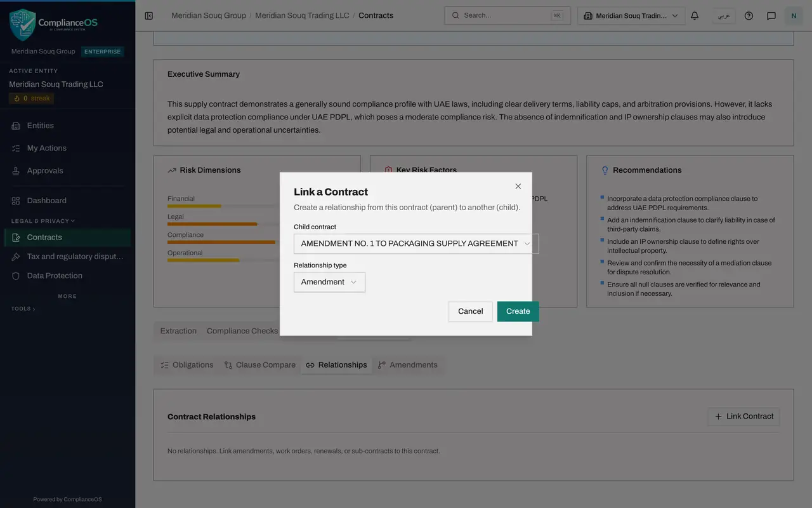Open the Extraction tab

click(x=178, y=331)
